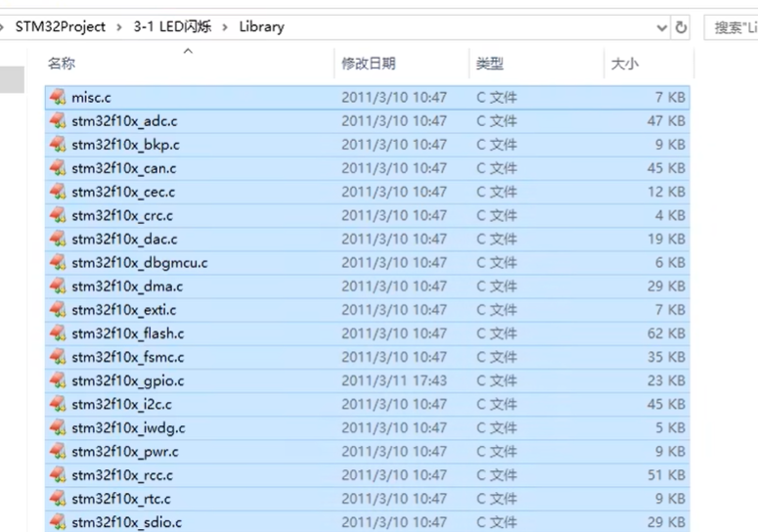Click the 12 KB size value
This screenshot has height=532, width=758.
pos(666,192)
